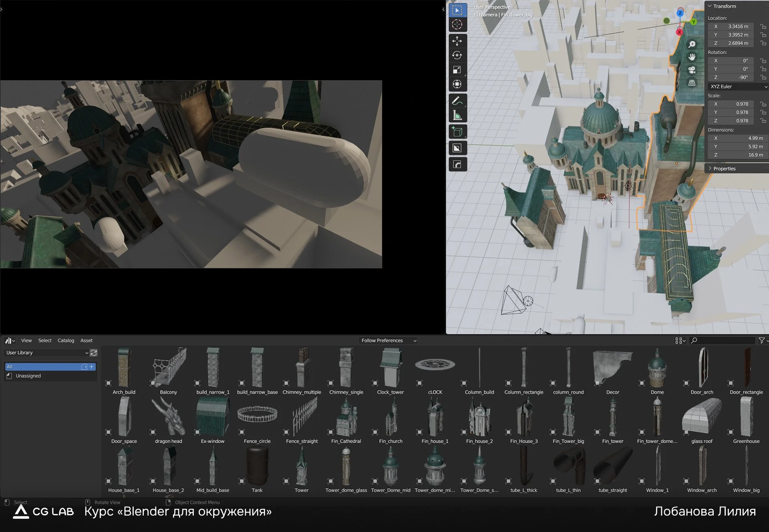Open the Catalog menu
Image resolution: width=769 pixels, height=532 pixels.
pyautogui.click(x=66, y=341)
